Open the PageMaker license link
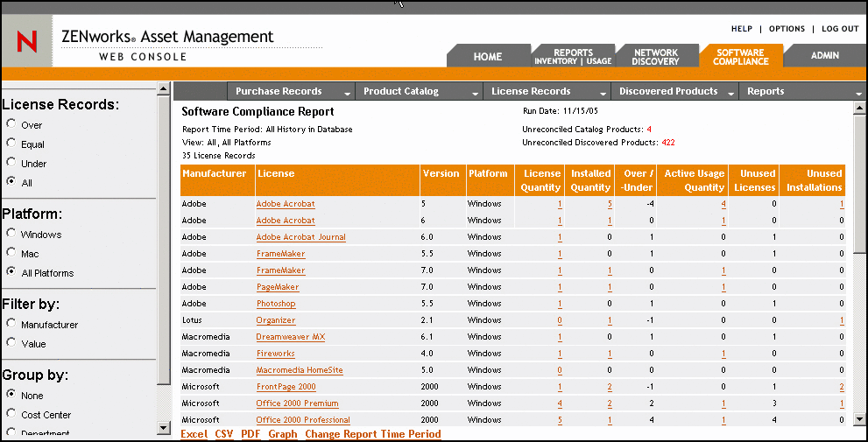 tap(278, 286)
